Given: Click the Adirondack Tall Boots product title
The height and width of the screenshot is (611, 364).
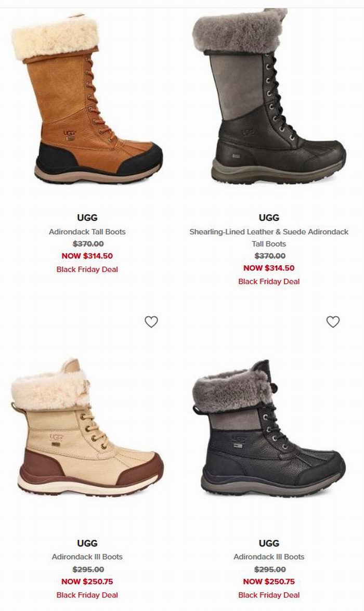Looking at the screenshot, I should coord(87,232).
